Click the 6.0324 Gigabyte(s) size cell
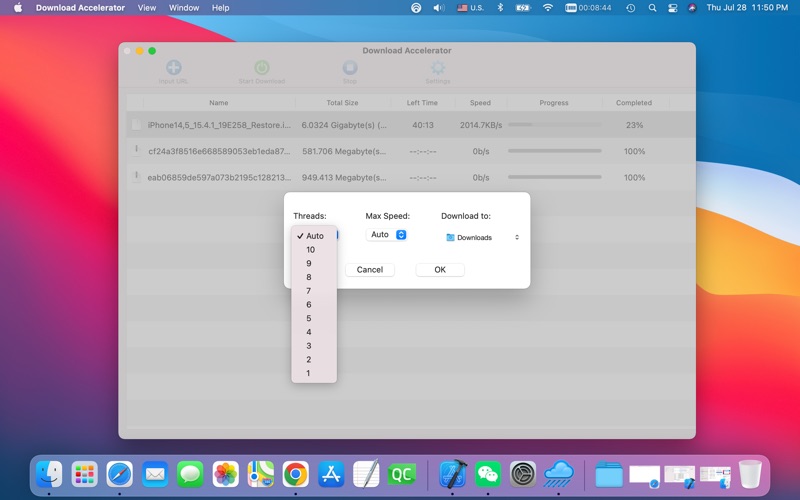Image resolution: width=800 pixels, height=500 pixels. [x=344, y=125]
